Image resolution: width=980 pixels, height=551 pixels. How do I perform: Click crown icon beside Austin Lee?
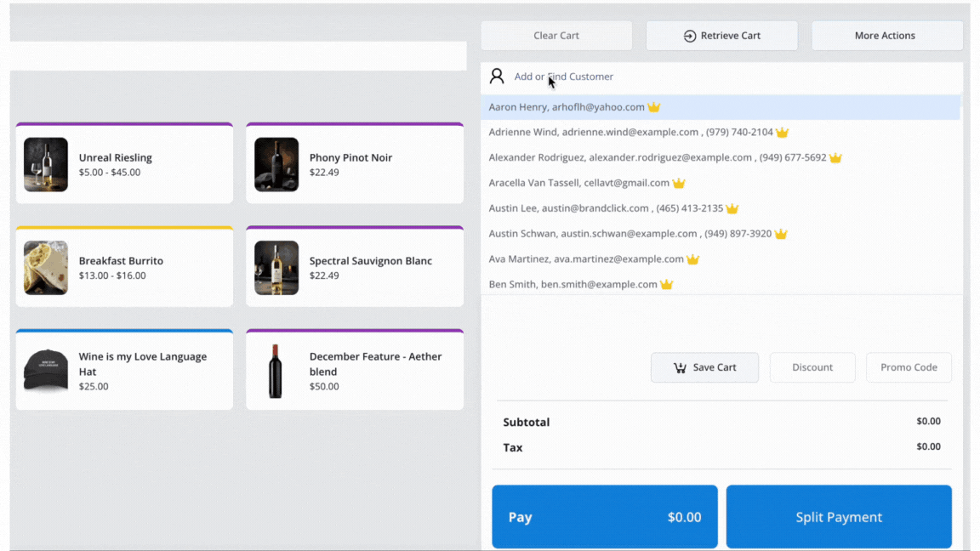pos(732,208)
